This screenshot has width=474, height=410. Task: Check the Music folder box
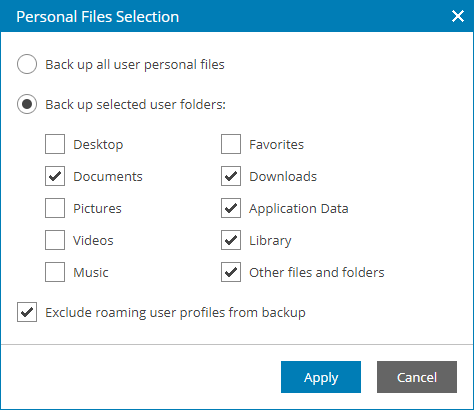55,272
